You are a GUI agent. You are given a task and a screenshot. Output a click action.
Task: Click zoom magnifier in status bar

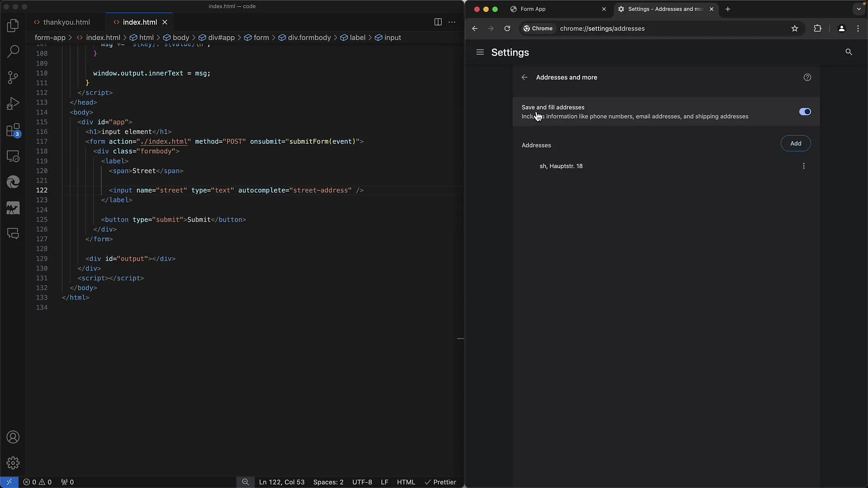(245, 482)
